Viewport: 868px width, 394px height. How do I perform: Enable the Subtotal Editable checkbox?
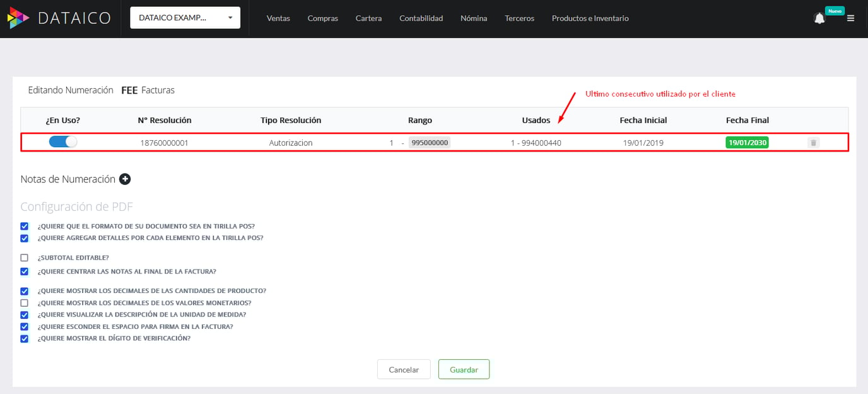click(25, 258)
